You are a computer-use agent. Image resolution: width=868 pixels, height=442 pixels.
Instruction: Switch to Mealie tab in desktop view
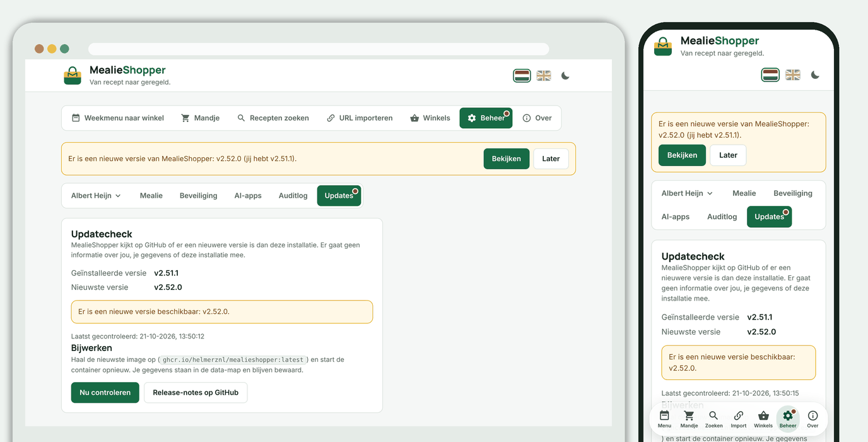pos(151,196)
